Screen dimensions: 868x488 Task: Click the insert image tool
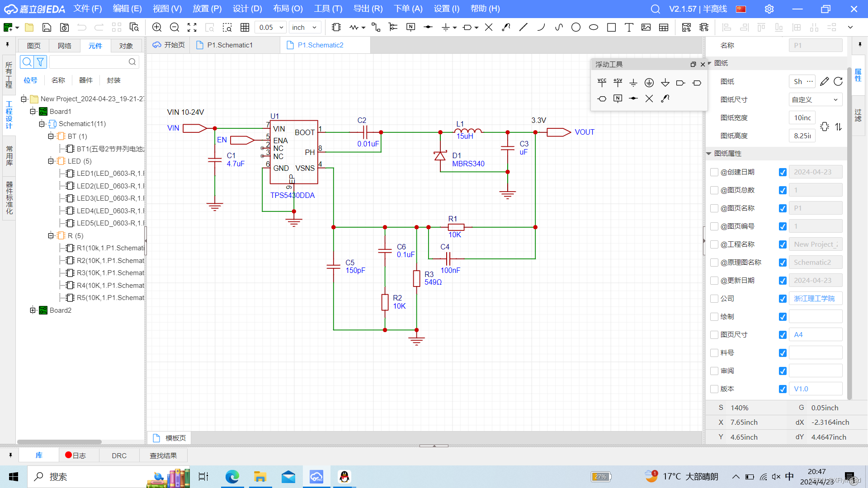pos(646,28)
